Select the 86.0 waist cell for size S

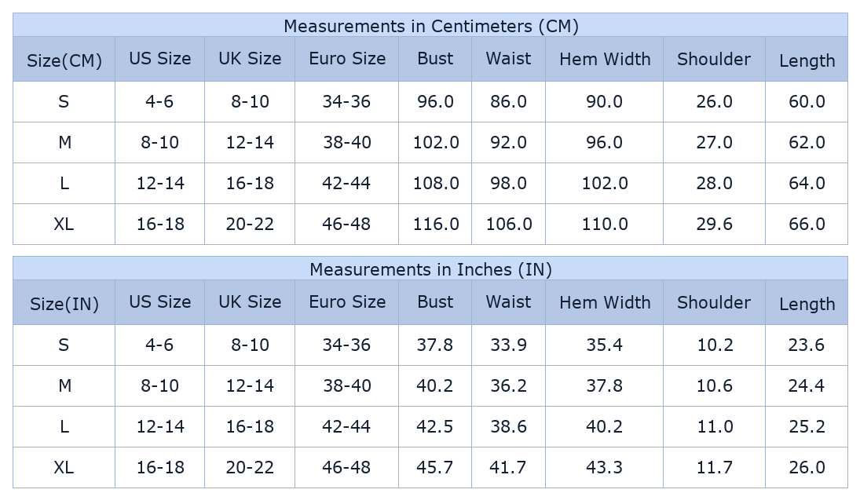[x=508, y=101]
